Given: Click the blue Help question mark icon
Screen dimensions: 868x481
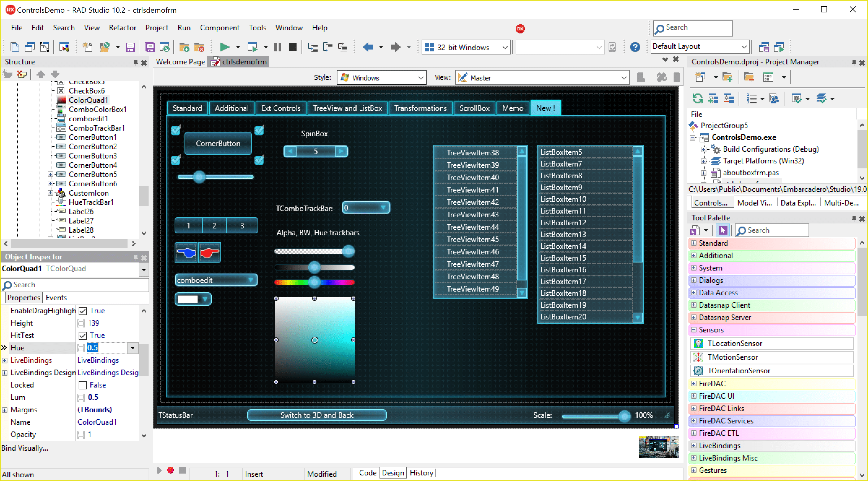Looking at the screenshot, I should coord(635,47).
